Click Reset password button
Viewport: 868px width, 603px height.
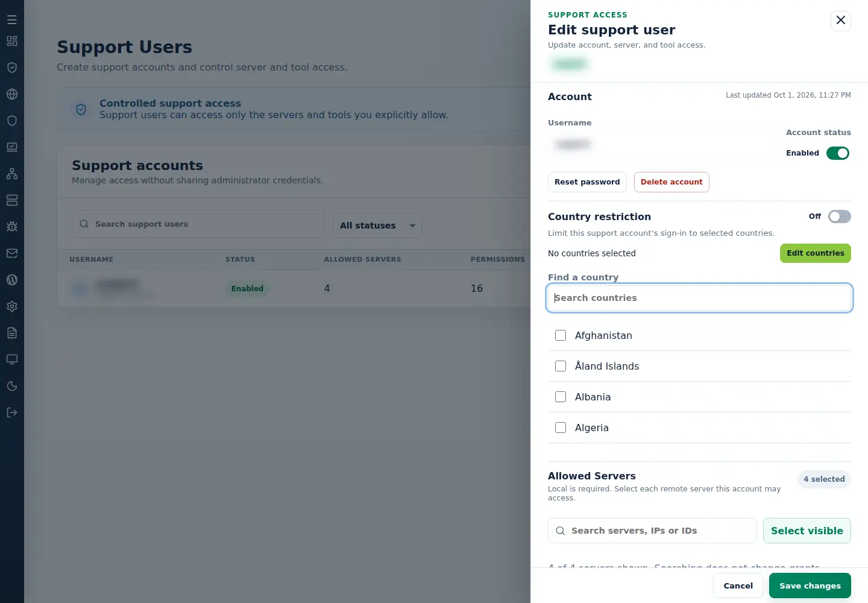click(x=587, y=182)
